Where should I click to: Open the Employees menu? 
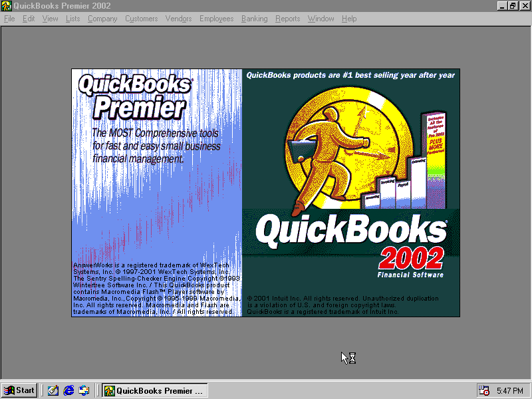point(217,19)
